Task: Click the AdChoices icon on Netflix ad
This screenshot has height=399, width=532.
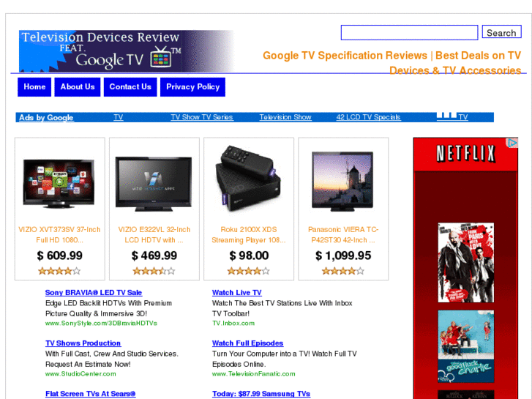Action: (512, 143)
